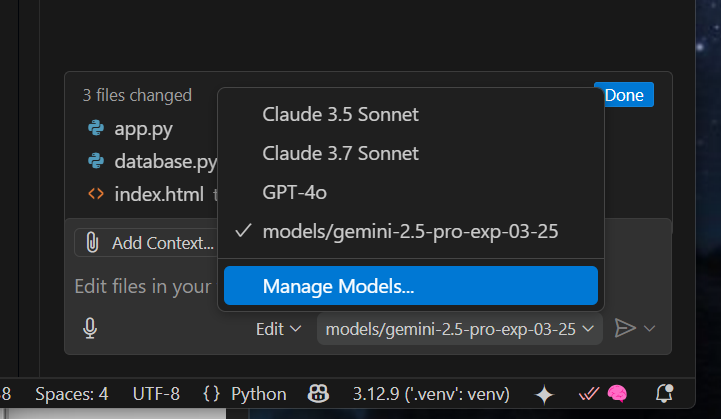Expand the Edit mode dropdown
This screenshot has width=721, height=419.
coord(279,329)
